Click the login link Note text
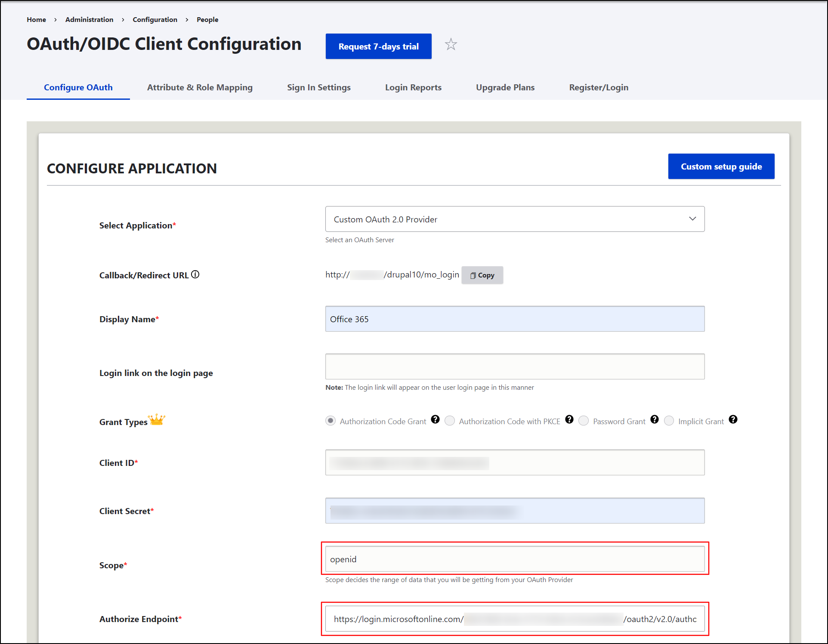This screenshot has height=644, width=828. (429, 388)
